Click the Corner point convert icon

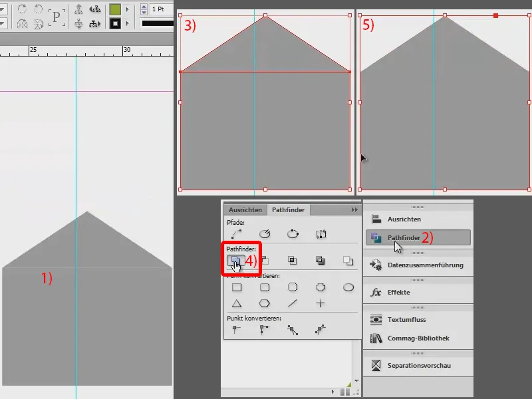pos(264,329)
